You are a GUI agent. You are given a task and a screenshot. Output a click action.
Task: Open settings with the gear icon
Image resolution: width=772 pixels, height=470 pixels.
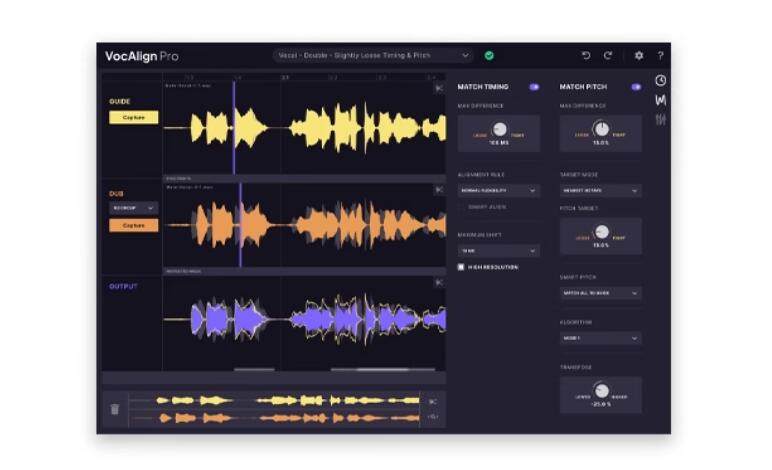pyautogui.click(x=639, y=55)
